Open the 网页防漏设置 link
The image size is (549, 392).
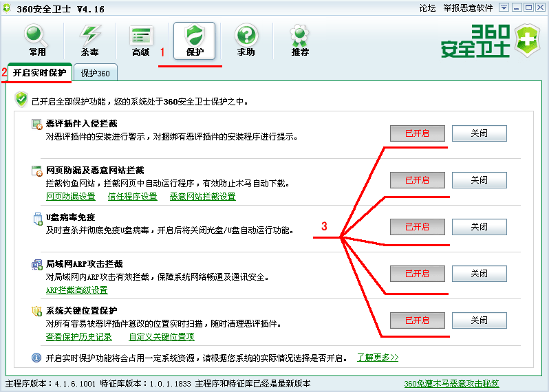click(70, 197)
